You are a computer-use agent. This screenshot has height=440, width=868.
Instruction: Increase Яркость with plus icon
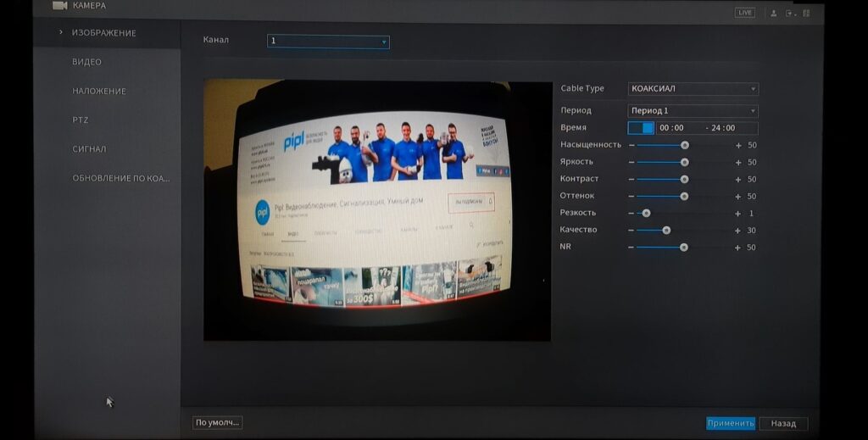coord(738,162)
